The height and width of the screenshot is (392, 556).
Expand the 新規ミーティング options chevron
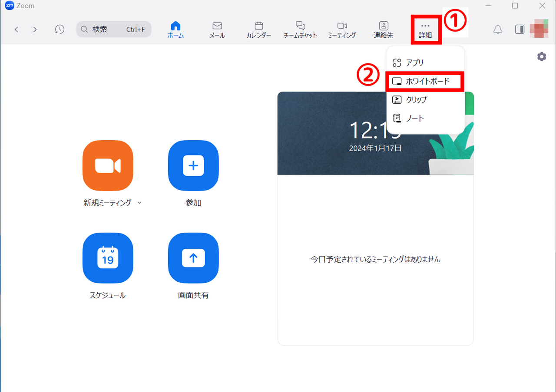pos(139,203)
